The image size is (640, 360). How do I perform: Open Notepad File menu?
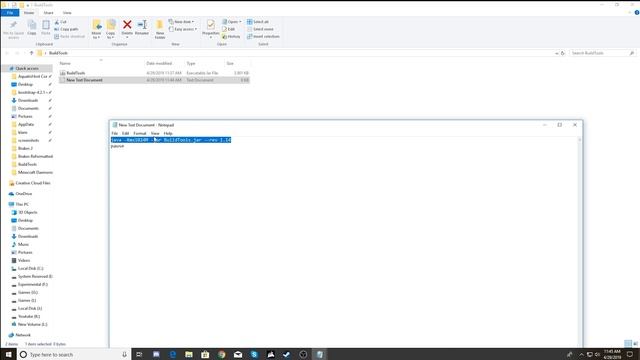[115, 133]
